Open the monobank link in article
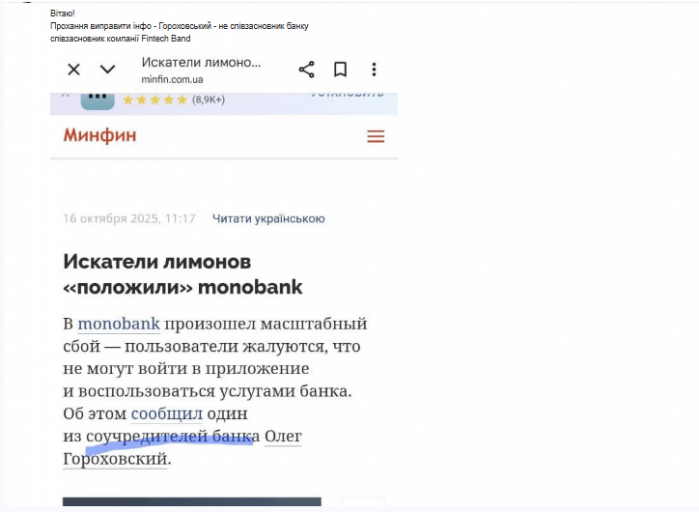The image size is (699, 512). point(119,324)
